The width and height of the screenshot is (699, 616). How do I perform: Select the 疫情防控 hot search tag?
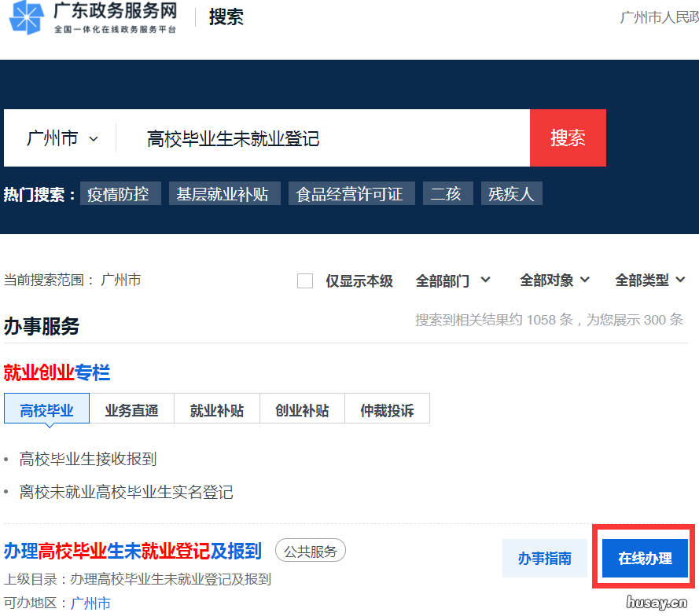click(120, 193)
